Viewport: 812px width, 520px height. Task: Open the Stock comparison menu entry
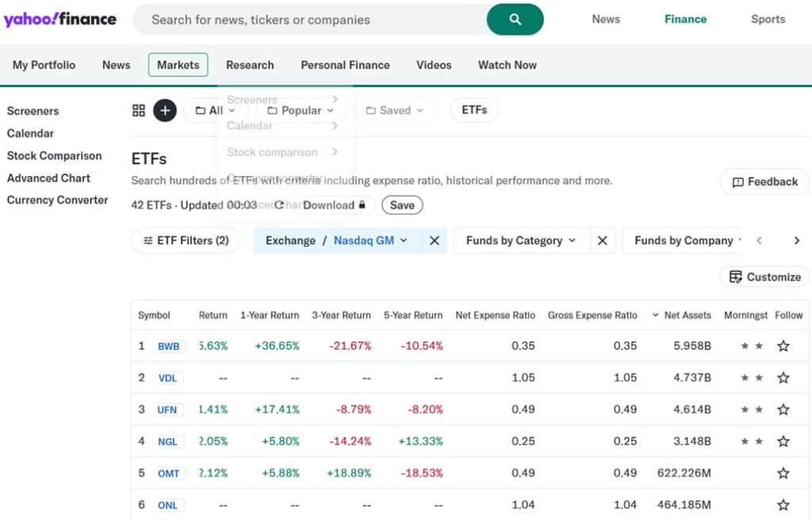coord(273,151)
